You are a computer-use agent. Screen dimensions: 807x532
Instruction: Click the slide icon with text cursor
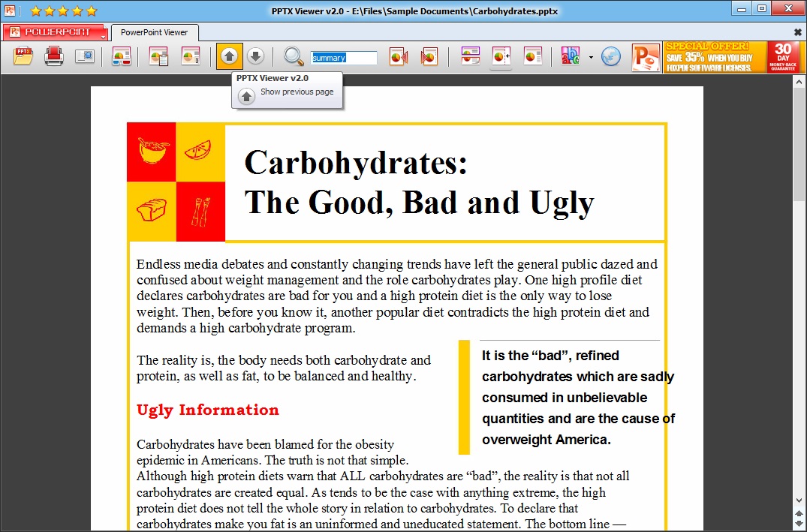(x=191, y=56)
